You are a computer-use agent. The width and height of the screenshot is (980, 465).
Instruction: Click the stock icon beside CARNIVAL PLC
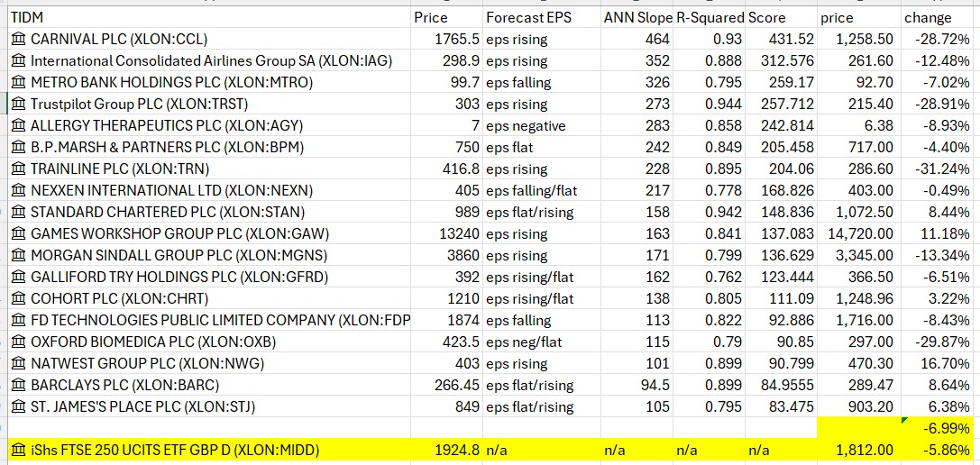pos(19,40)
